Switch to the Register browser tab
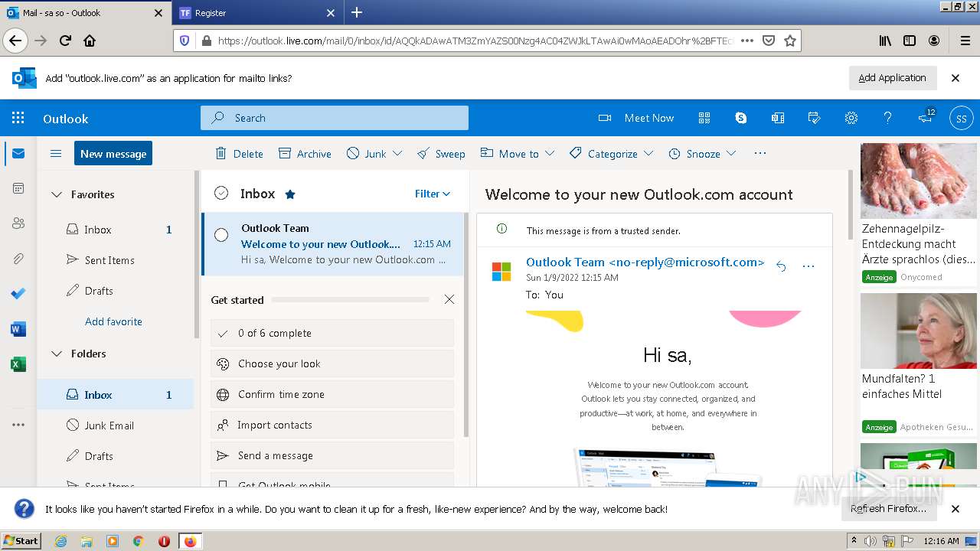The height and width of the screenshot is (551, 980). coord(257,13)
